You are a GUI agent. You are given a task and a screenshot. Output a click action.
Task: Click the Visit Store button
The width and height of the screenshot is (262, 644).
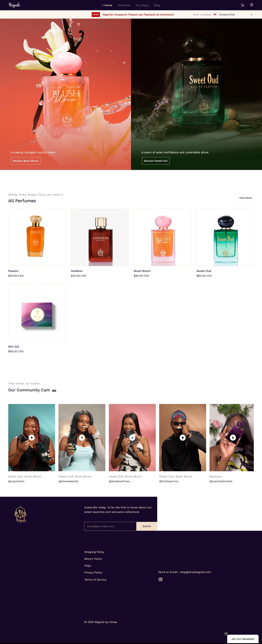point(245,198)
